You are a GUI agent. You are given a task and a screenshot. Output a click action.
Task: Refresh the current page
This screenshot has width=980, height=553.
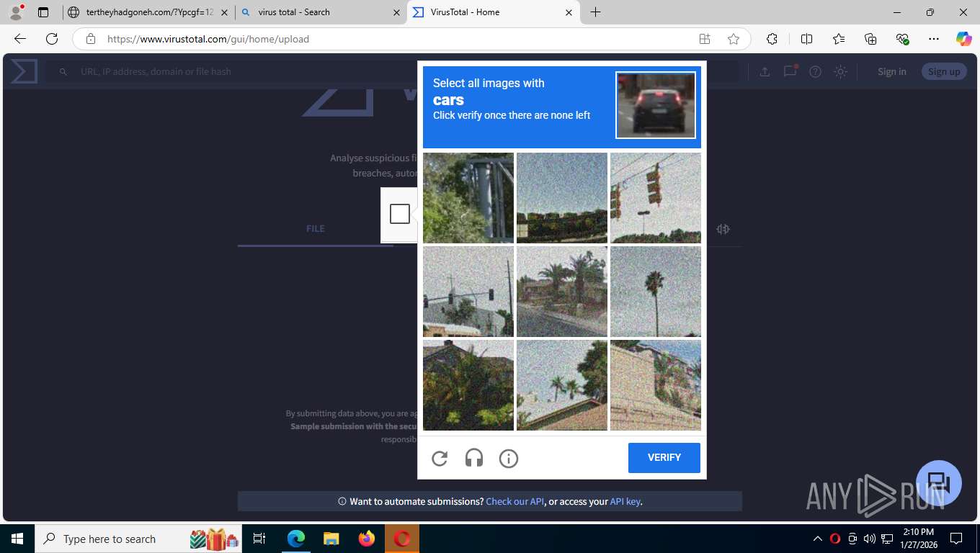pyautogui.click(x=52, y=39)
